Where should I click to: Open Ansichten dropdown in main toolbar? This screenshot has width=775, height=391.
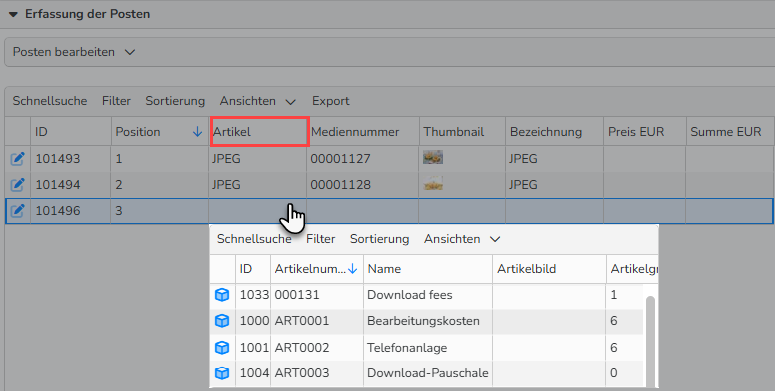258,101
